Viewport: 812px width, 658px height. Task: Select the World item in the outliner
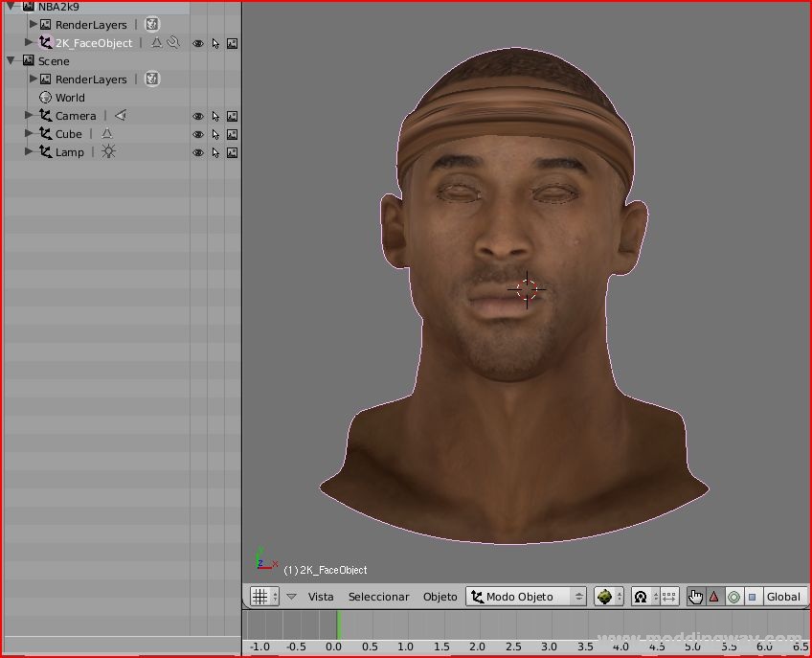point(69,98)
